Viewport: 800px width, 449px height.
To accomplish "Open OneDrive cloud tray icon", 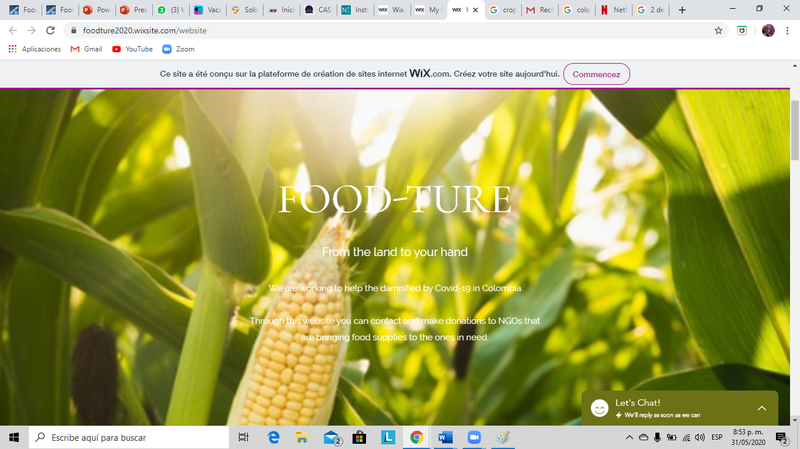I will 643,437.
